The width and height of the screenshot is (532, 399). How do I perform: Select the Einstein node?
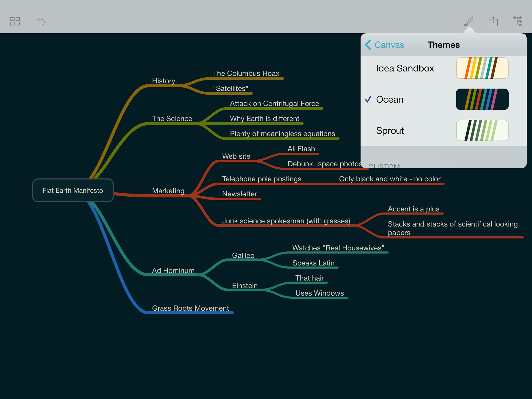[x=245, y=286]
